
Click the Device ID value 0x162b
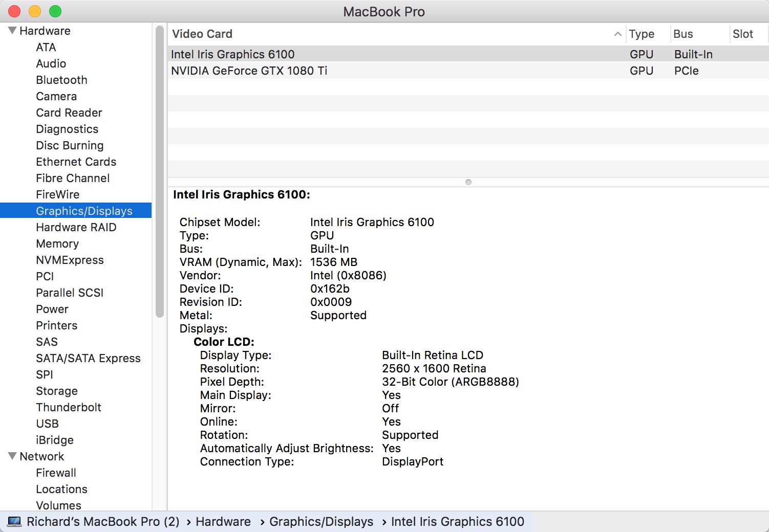(x=330, y=289)
